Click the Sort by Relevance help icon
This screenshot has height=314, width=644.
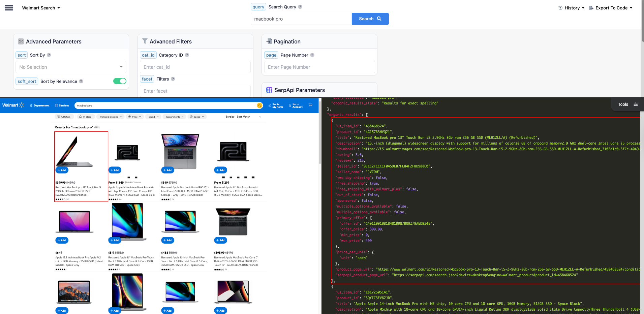click(x=81, y=81)
